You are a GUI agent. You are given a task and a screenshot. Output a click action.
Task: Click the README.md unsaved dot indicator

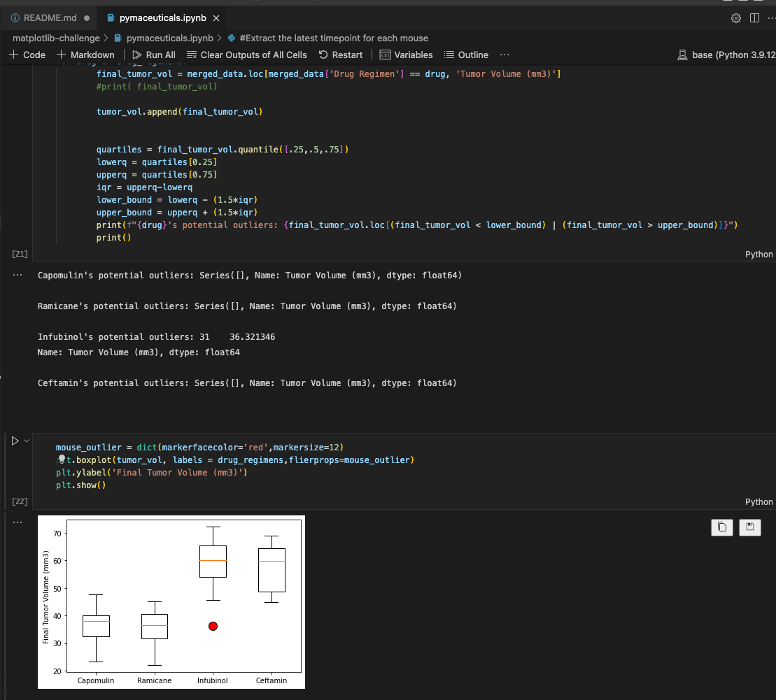click(x=87, y=18)
